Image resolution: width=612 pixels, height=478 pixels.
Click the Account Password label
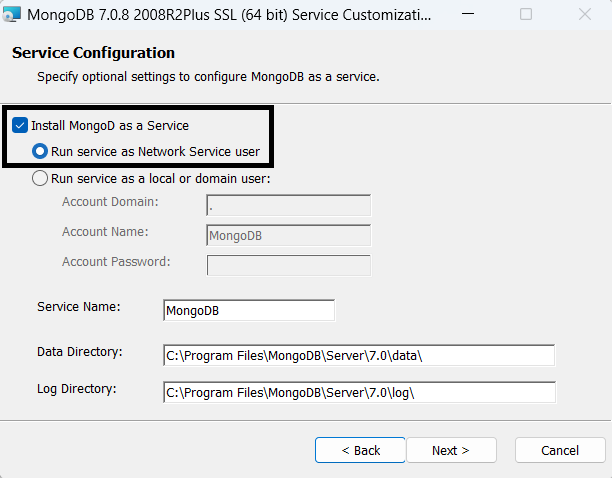click(x=116, y=261)
